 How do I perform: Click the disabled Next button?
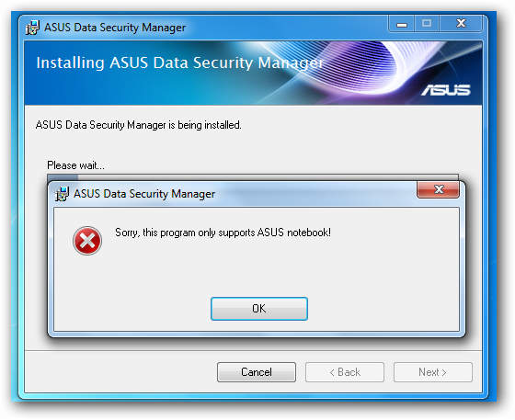coord(433,372)
